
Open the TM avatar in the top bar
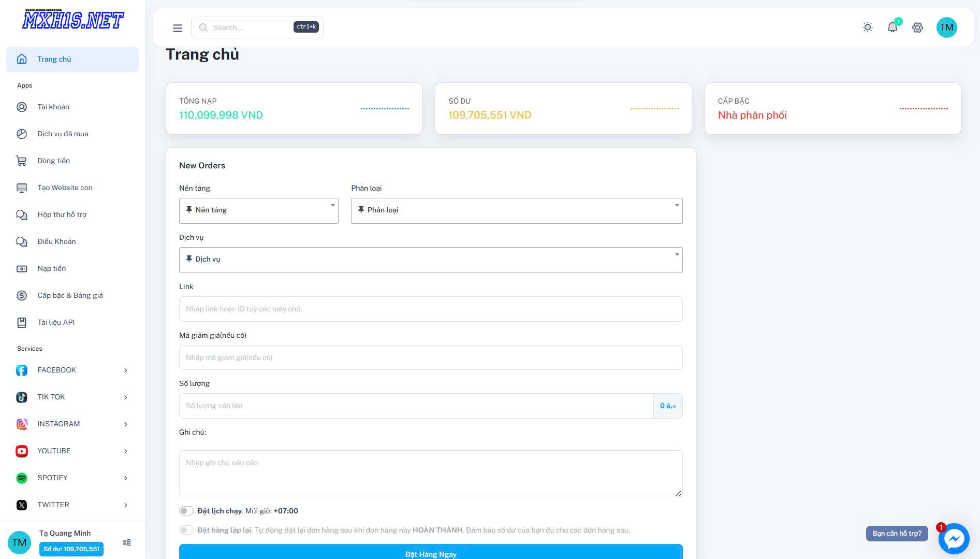pos(947,27)
